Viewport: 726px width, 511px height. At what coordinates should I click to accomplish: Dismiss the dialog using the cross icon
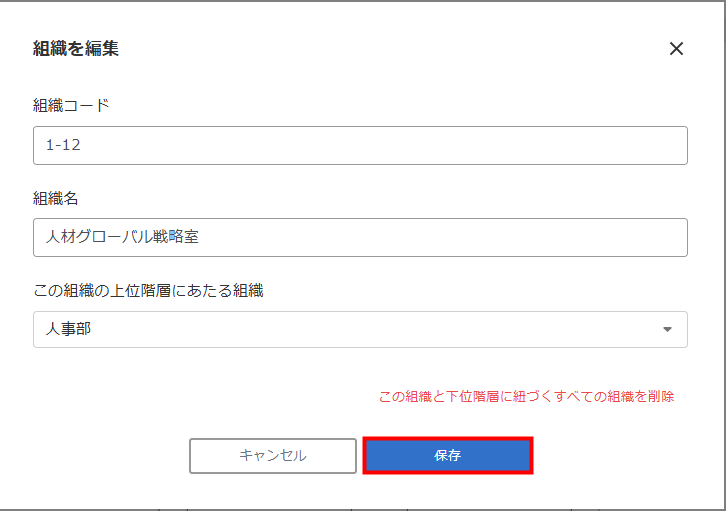[676, 48]
